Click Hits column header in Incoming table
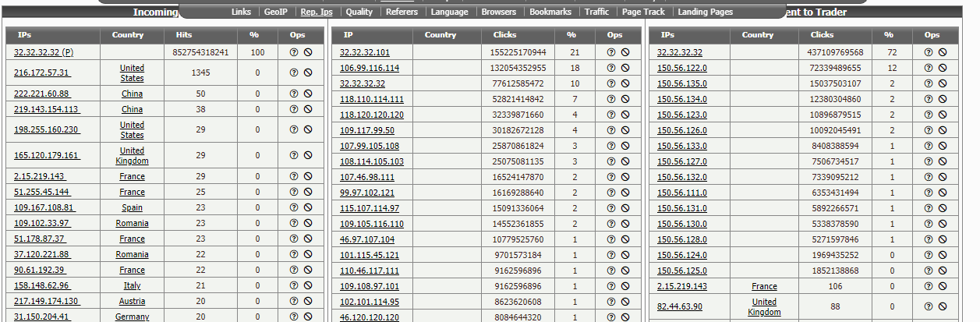The height and width of the screenshot is (322, 980). [x=184, y=35]
